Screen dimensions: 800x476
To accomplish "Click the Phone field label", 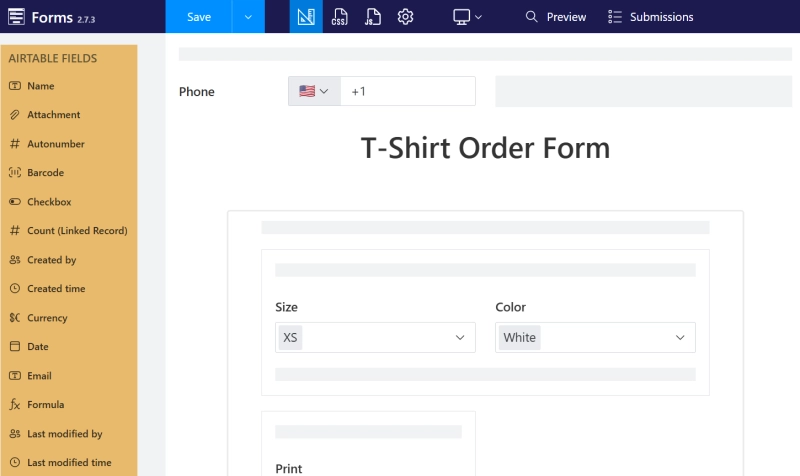I will (196, 92).
